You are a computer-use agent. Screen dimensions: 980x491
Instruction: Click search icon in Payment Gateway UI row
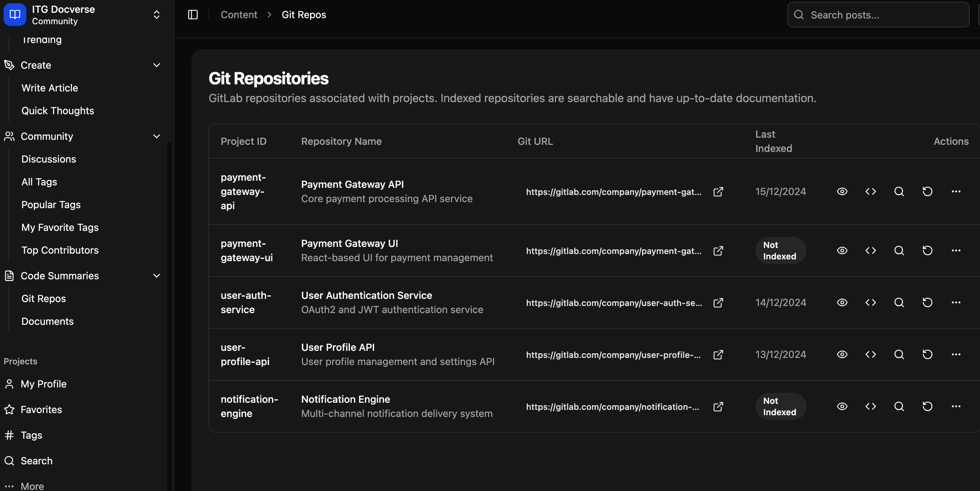click(898, 250)
